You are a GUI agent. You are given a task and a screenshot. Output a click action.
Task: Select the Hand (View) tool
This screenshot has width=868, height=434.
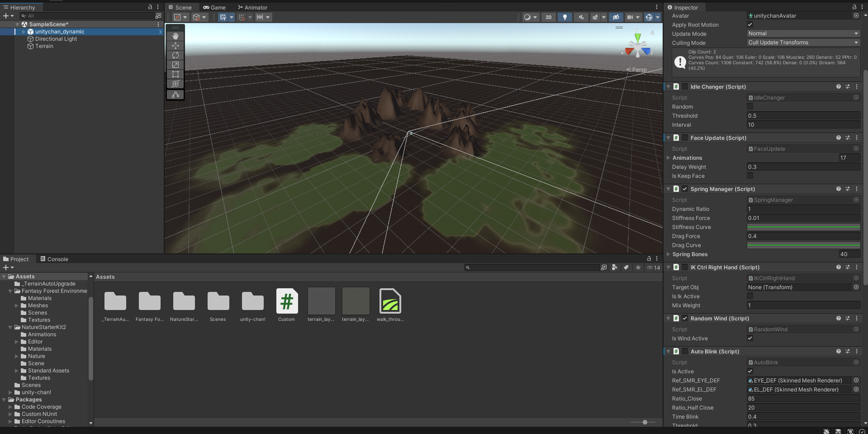click(x=175, y=36)
